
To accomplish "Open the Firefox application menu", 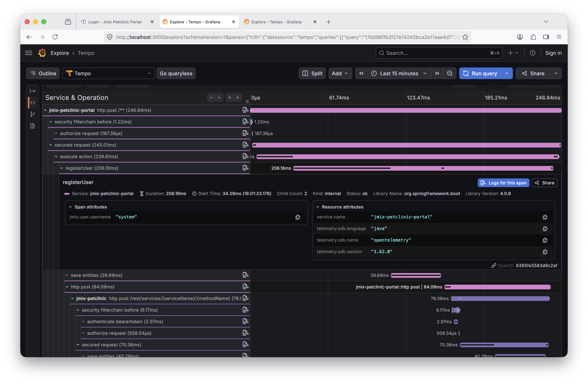I will pyautogui.click(x=559, y=37).
